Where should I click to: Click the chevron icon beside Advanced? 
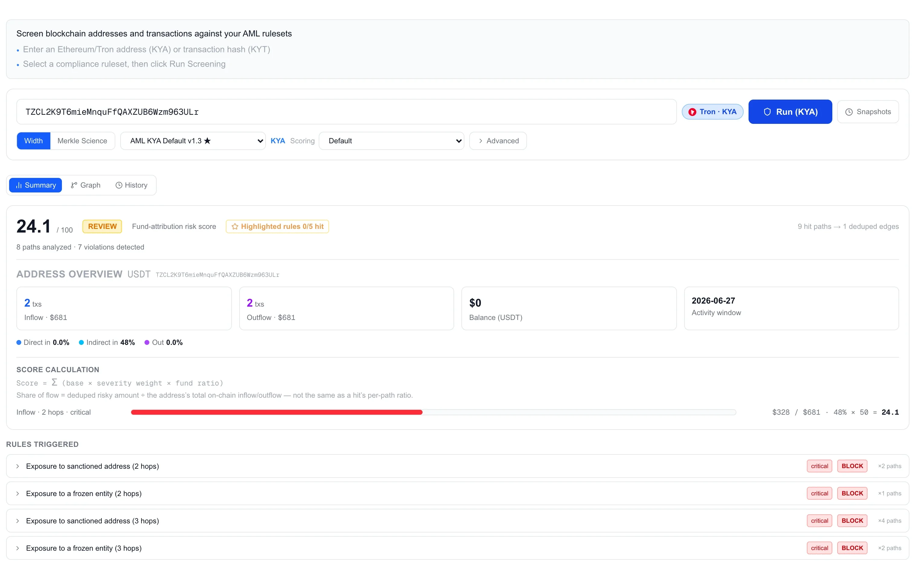coord(480,141)
